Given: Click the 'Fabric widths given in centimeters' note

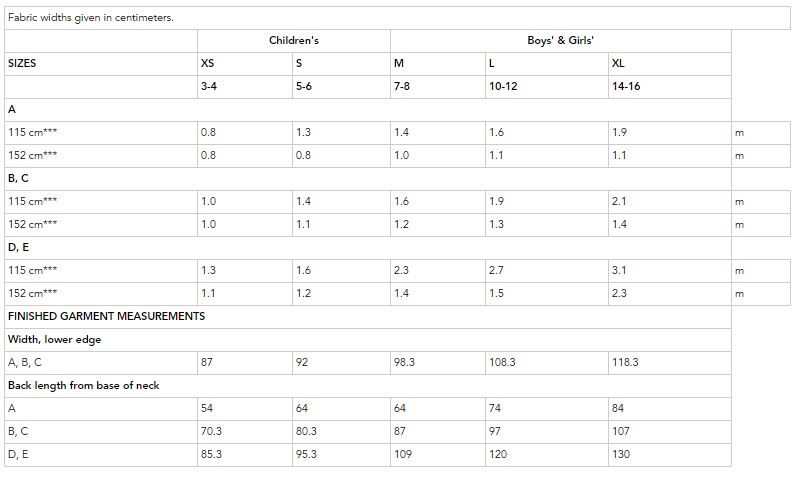Looking at the screenshot, I should pyautogui.click(x=91, y=18).
